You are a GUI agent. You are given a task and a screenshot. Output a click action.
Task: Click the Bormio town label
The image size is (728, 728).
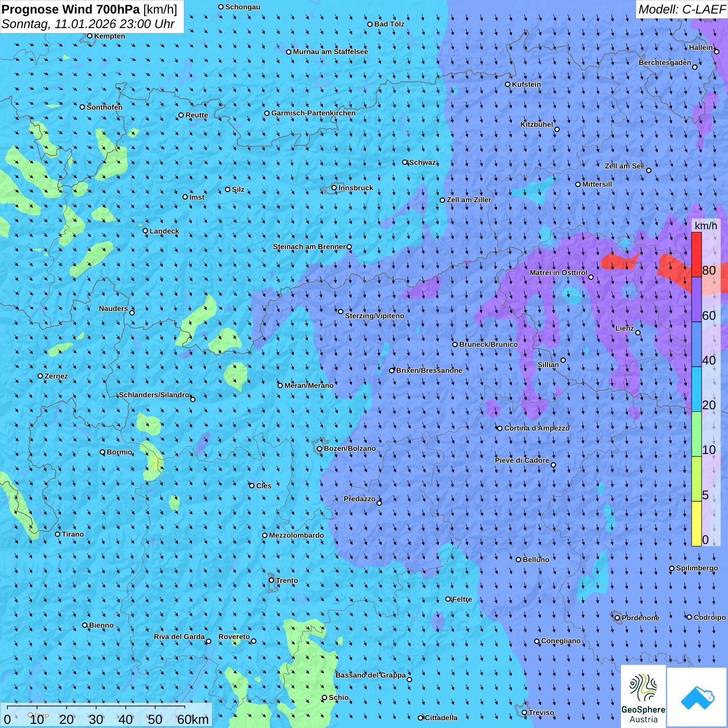click(x=119, y=452)
